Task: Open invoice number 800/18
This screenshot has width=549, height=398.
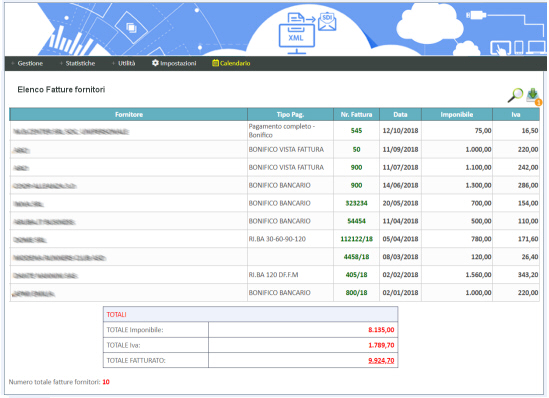Action: [356, 293]
